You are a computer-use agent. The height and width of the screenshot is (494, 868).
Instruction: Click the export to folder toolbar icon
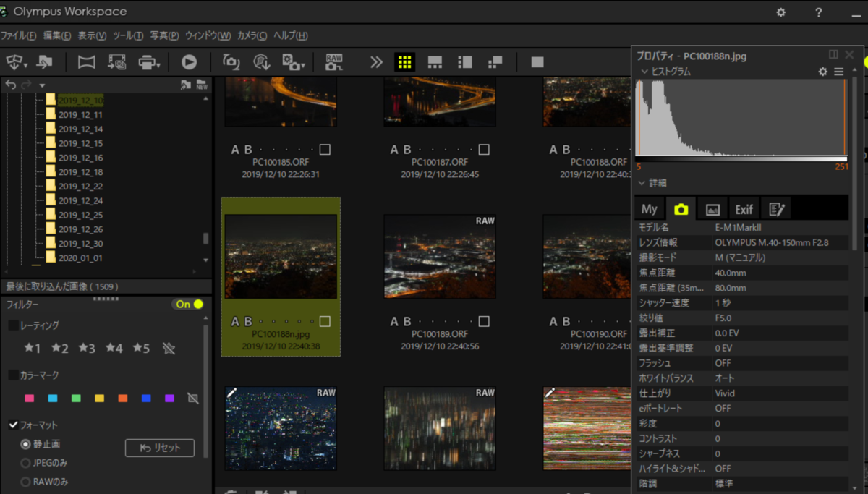[45, 62]
